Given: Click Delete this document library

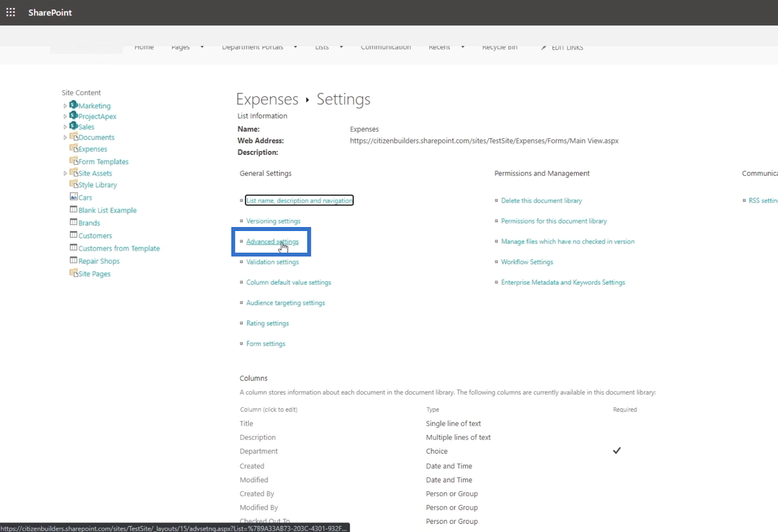Looking at the screenshot, I should point(541,200).
